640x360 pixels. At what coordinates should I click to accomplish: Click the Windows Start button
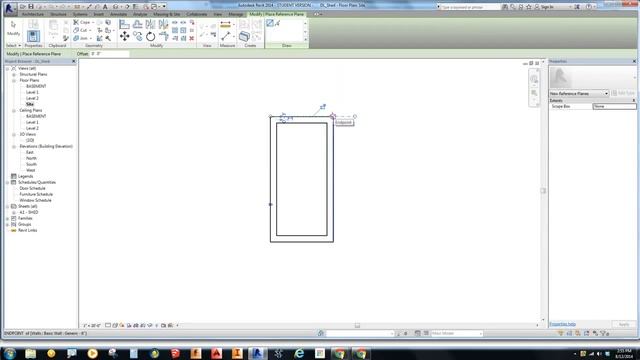[9, 353]
